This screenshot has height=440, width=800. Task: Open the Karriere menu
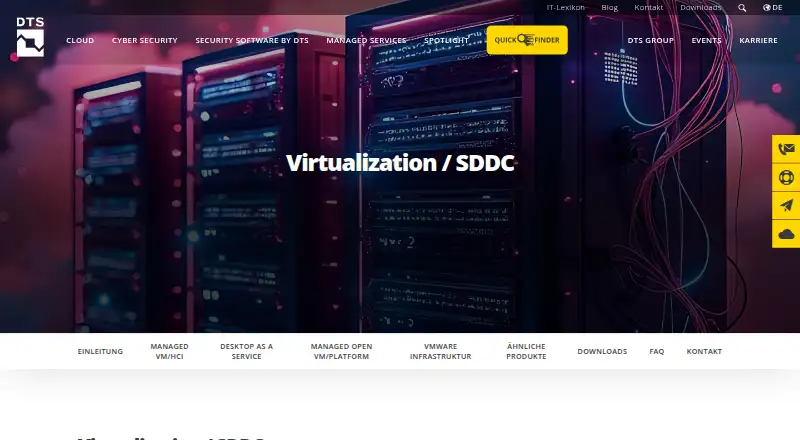tap(759, 40)
